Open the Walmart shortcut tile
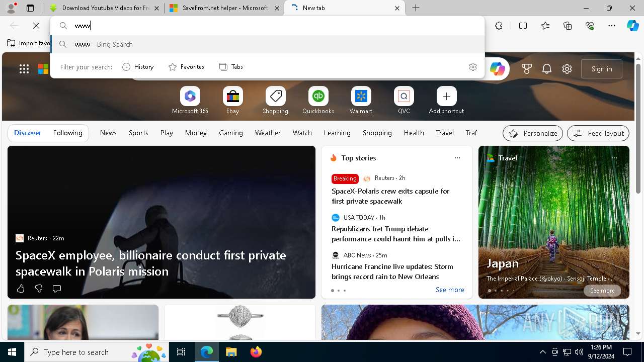This screenshot has height=362, width=644. click(x=361, y=101)
